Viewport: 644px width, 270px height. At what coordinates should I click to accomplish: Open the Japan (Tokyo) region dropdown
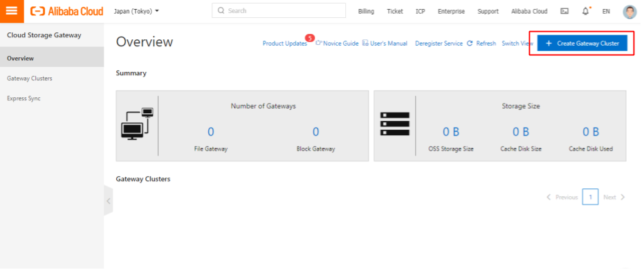tap(136, 12)
